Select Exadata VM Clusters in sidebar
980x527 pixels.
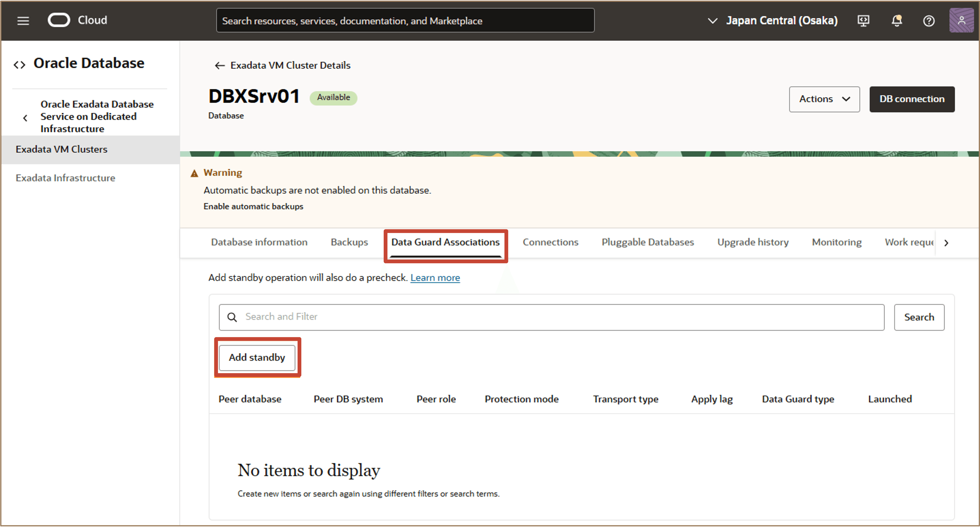[x=90, y=149]
